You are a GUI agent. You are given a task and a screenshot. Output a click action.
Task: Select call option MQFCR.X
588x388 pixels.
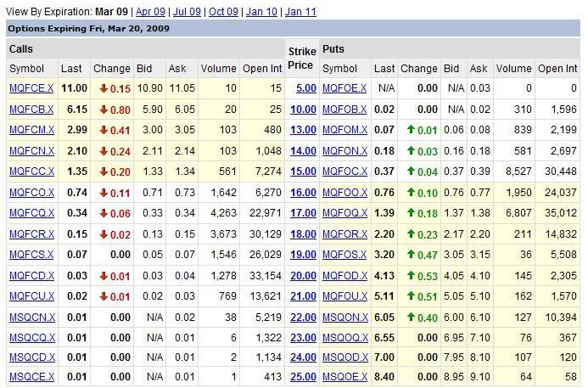31,233
